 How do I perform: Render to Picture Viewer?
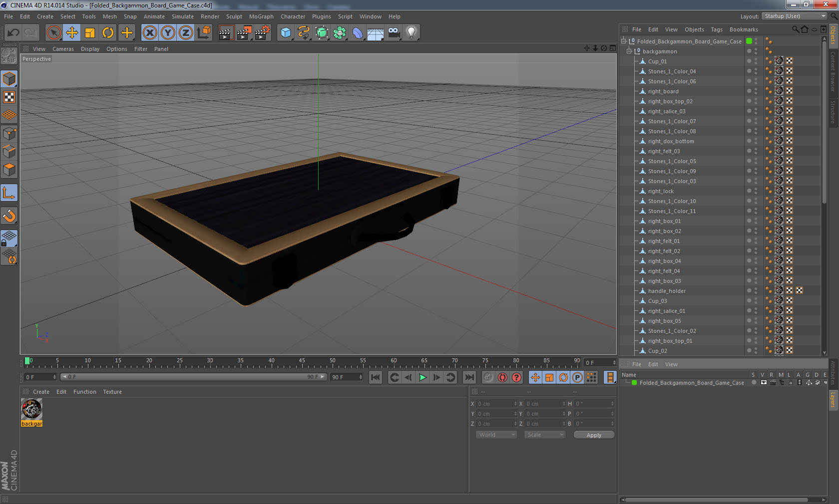(x=244, y=33)
